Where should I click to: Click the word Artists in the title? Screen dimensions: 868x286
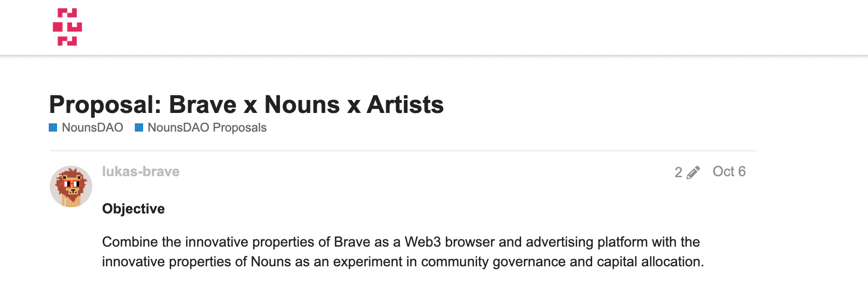point(405,105)
